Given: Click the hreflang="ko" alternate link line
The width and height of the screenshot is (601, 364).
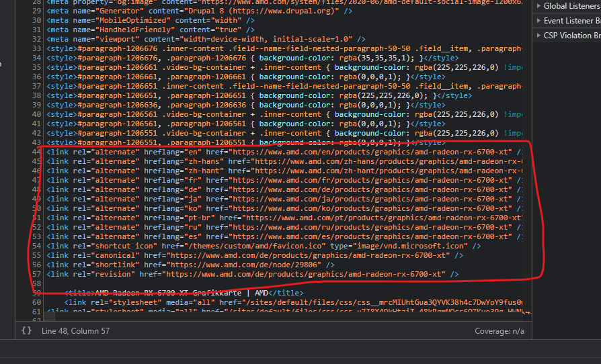Looking at the screenshot, I should point(284,208).
